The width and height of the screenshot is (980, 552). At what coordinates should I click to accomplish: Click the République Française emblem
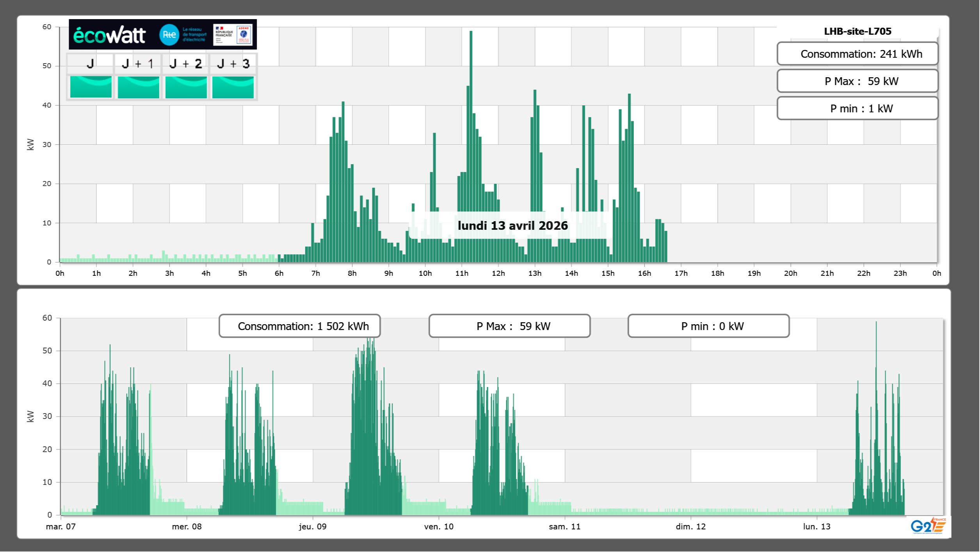click(x=224, y=35)
